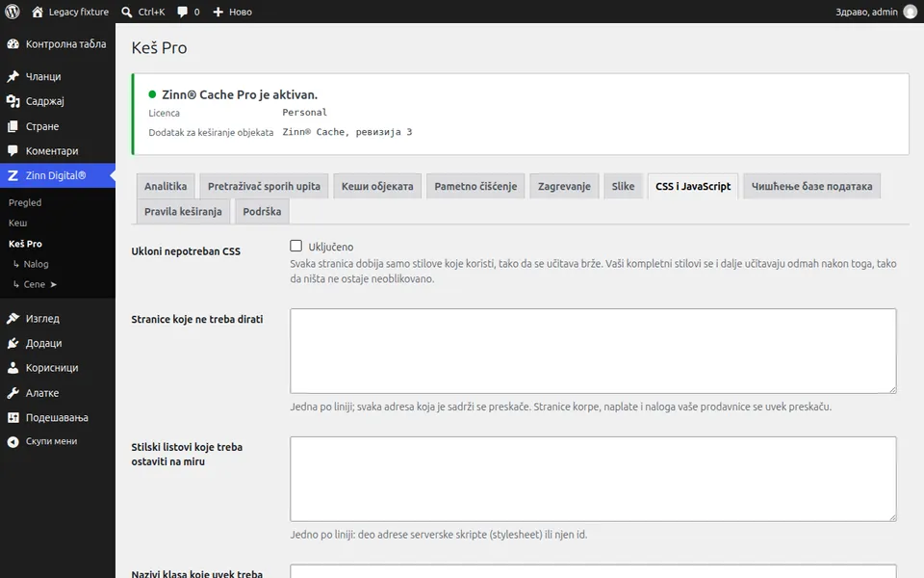Select the CSS i JavaScript tab

693,186
